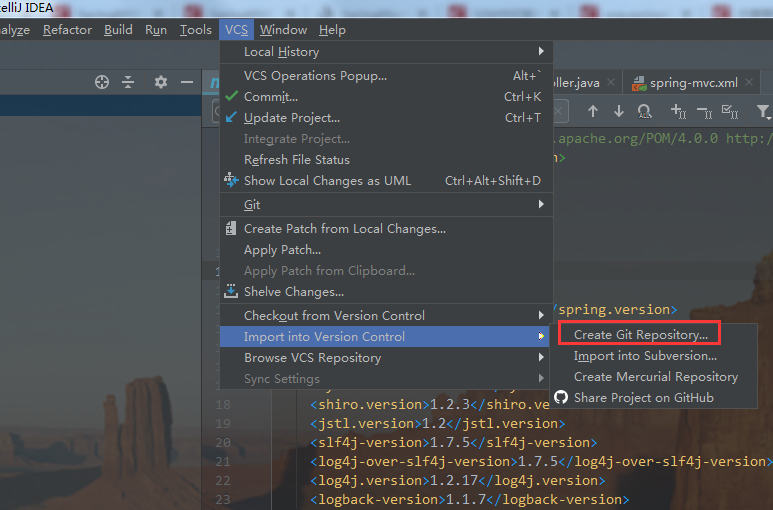773x510 pixels.
Task: Select Create Mercurial Repository
Action: (654, 377)
